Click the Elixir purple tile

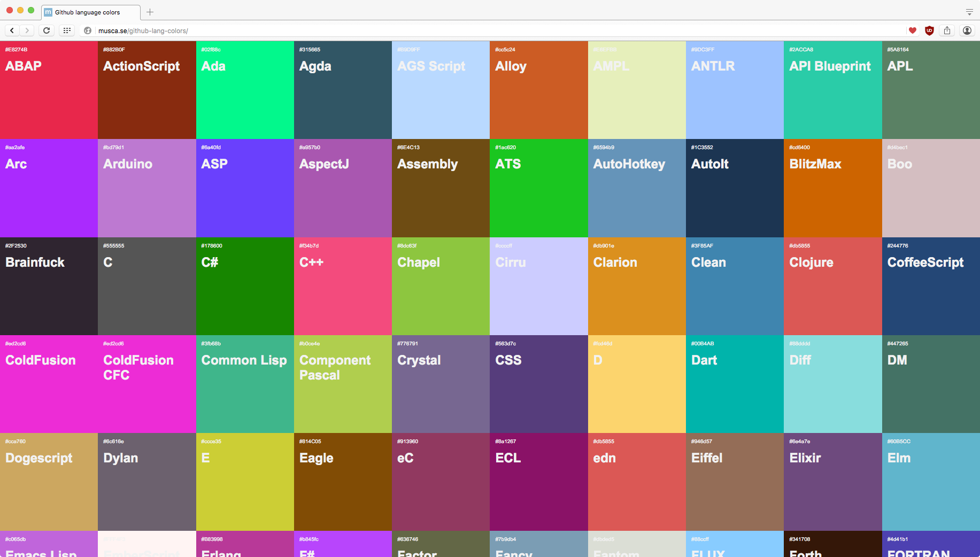(x=833, y=482)
